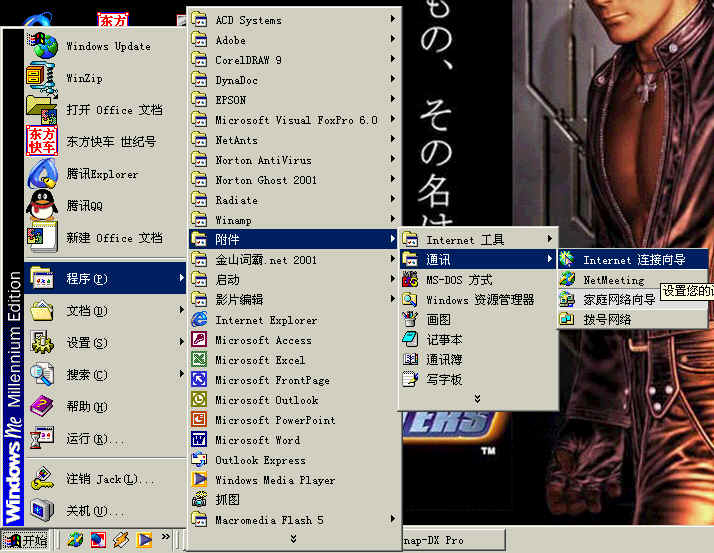Open 新建 Office 文档 entry
Screen dimensions: 714x553
pyautogui.click(x=106, y=237)
